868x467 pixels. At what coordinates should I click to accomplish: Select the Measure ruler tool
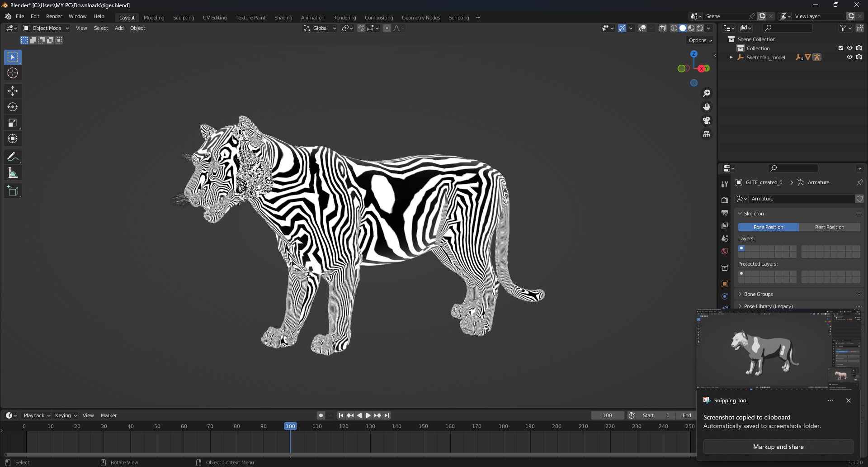click(x=13, y=172)
